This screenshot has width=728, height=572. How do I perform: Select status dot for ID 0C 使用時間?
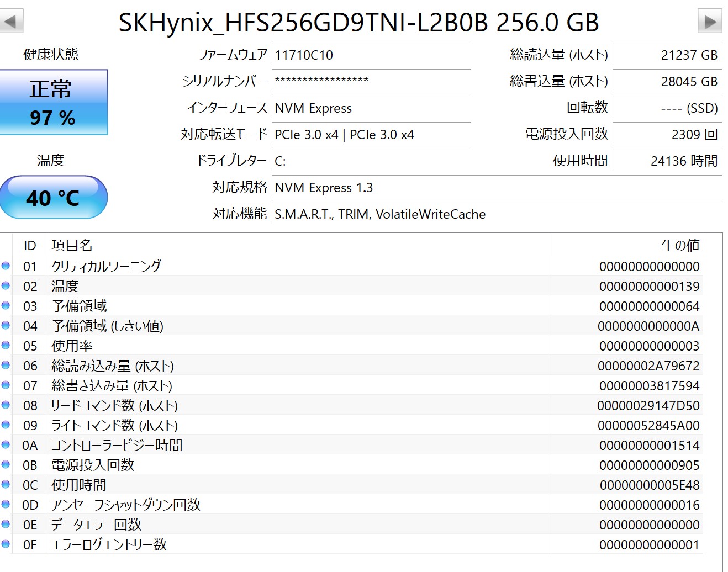(x=6, y=484)
